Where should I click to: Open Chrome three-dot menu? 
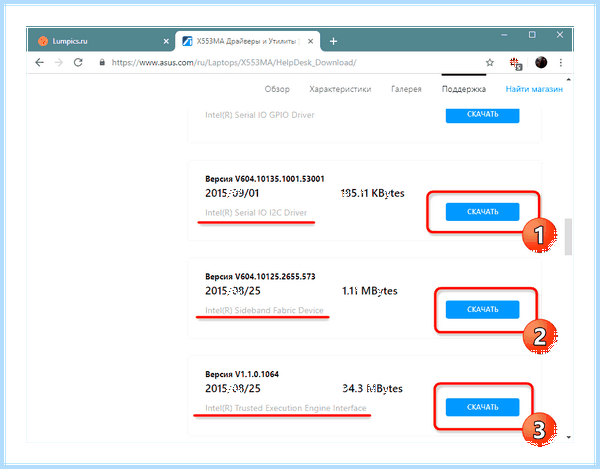561,62
